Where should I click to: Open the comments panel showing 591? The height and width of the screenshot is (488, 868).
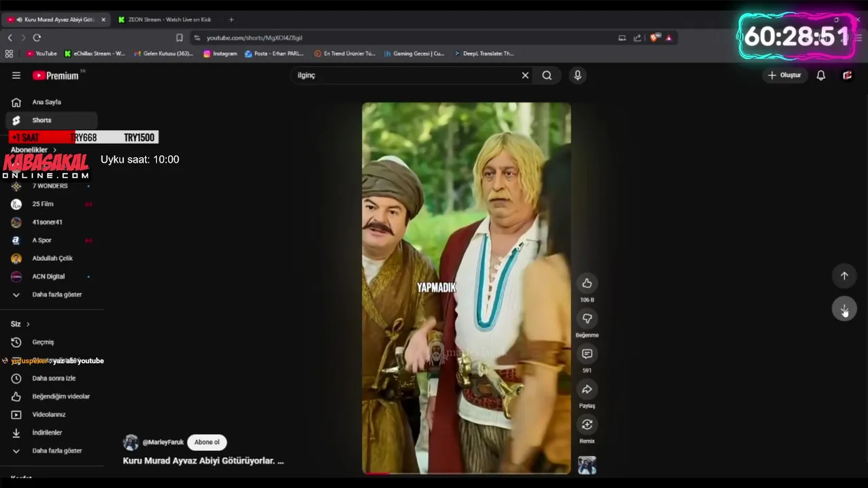[x=587, y=354]
